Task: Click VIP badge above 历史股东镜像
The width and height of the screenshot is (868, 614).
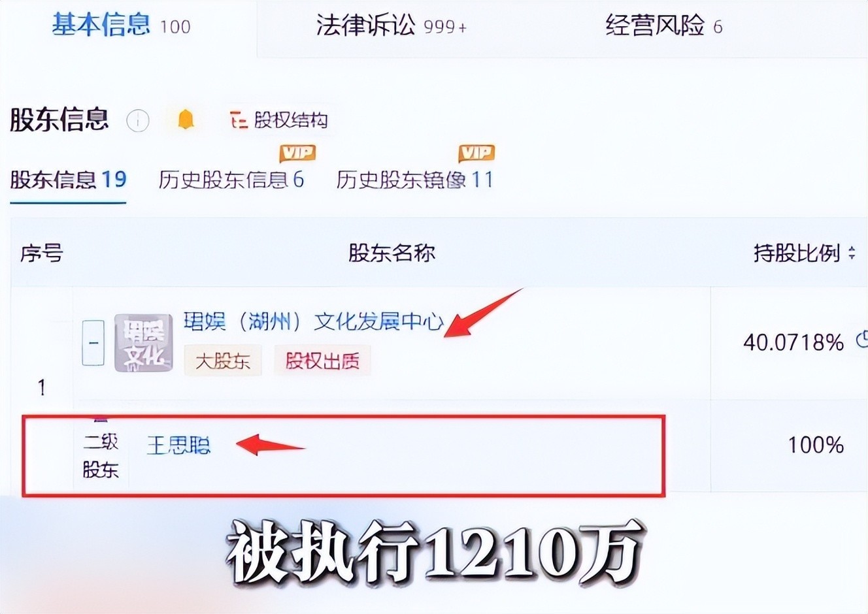Action: (x=476, y=153)
